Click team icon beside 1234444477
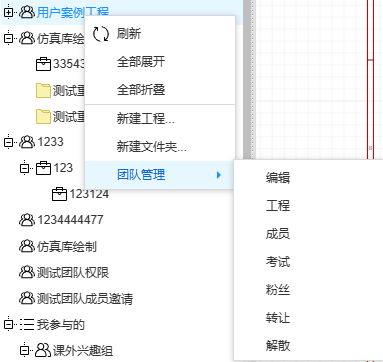The width and height of the screenshot is (383, 362). (27, 220)
